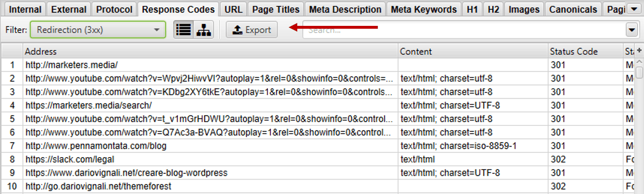Image resolution: width=644 pixels, height=194 pixels.
Task: Go to the Images tab
Action: pos(523,9)
